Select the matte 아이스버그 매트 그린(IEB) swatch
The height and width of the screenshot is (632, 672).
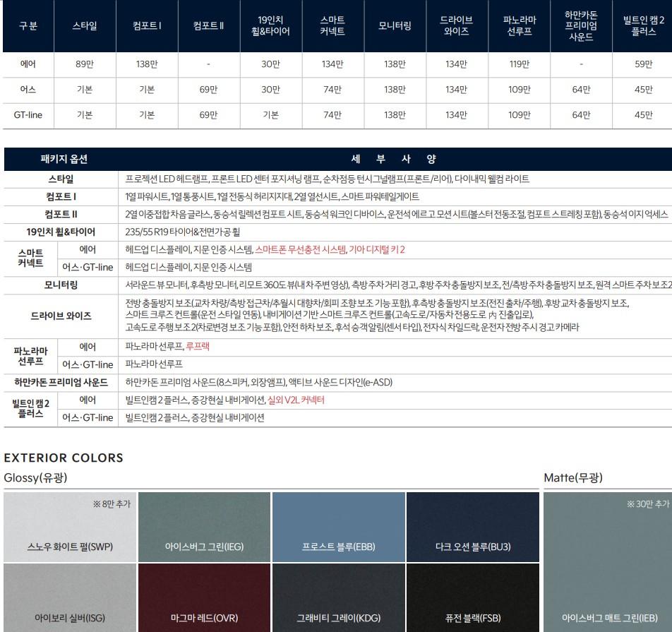tap(607, 561)
